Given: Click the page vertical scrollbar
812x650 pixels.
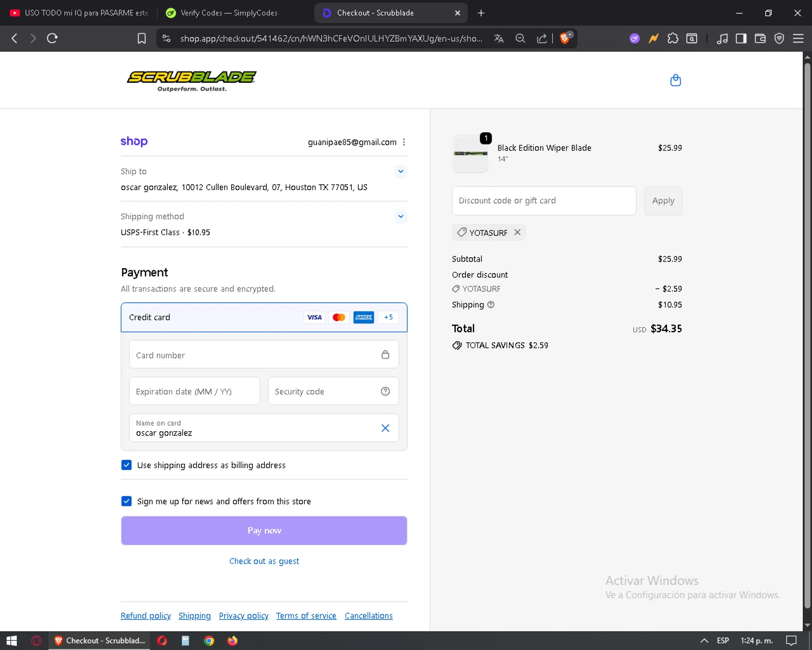Looking at the screenshot, I should [807, 336].
